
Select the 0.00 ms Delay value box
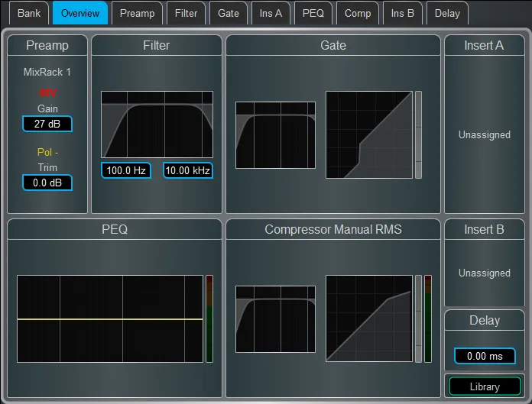tap(485, 356)
